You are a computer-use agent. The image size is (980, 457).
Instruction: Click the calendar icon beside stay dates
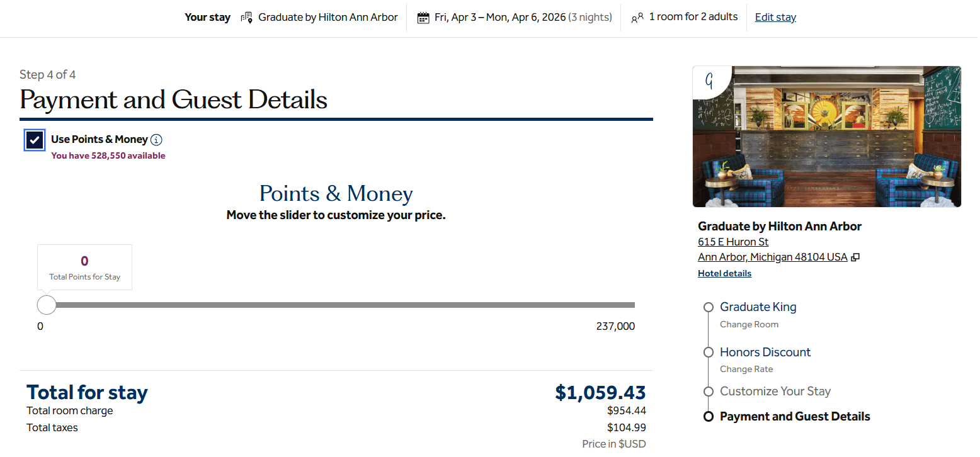coord(423,18)
